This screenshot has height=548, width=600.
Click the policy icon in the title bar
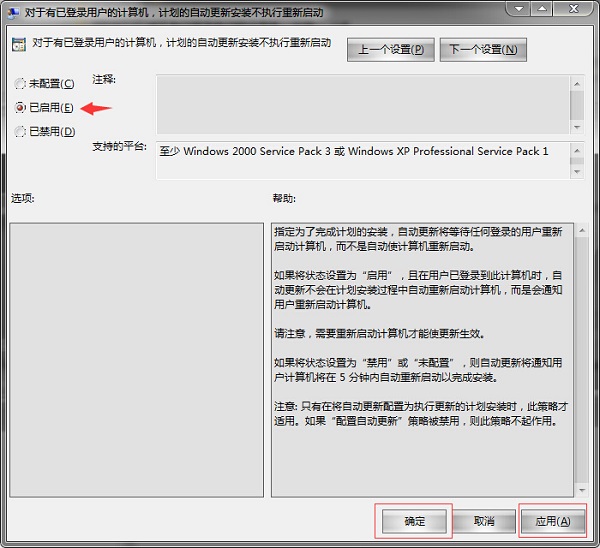(x=15, y=13)
